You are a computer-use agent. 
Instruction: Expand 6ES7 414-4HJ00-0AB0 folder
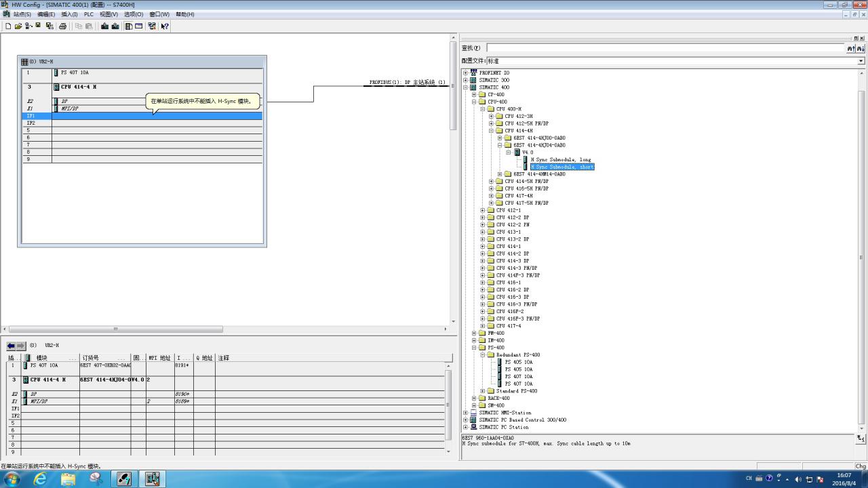[500, 138]
